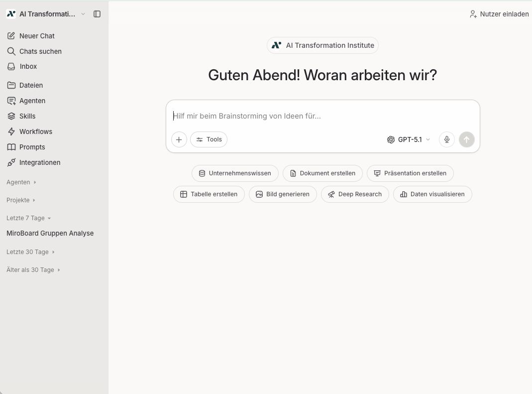Focus the chat prompt input field
Viewport: 532px width, 394px height.
point(322,116)
